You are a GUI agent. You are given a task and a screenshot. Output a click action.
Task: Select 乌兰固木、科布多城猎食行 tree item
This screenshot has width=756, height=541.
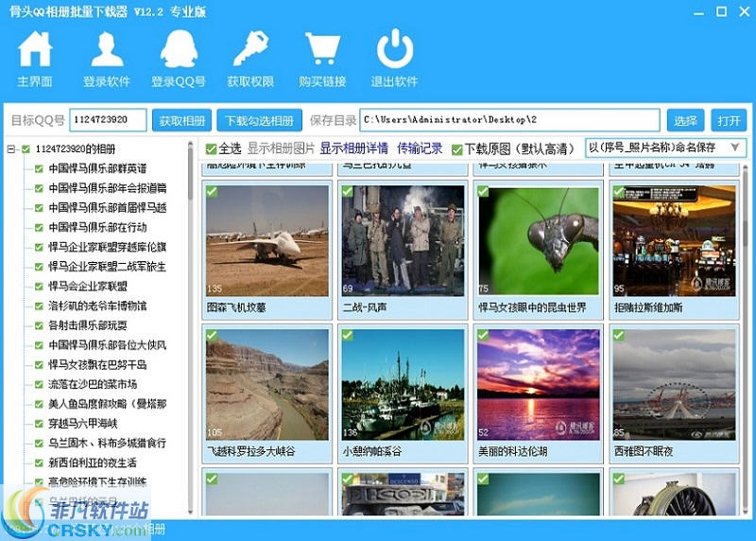coord(108,443)
